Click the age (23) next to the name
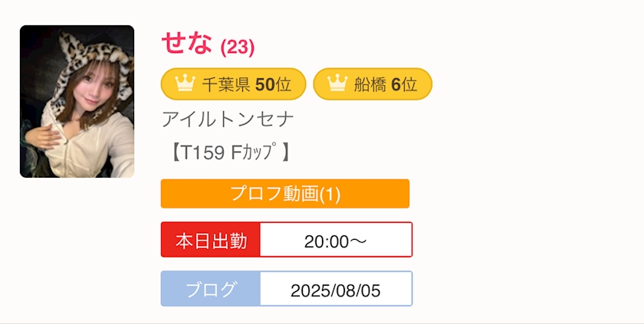This screenshot has height=324, width=644. pos(238,47)
